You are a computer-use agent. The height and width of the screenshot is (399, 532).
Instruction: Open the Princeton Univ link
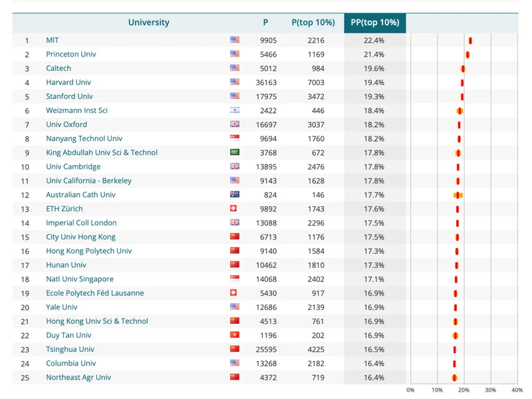click(x=71, y=54)
